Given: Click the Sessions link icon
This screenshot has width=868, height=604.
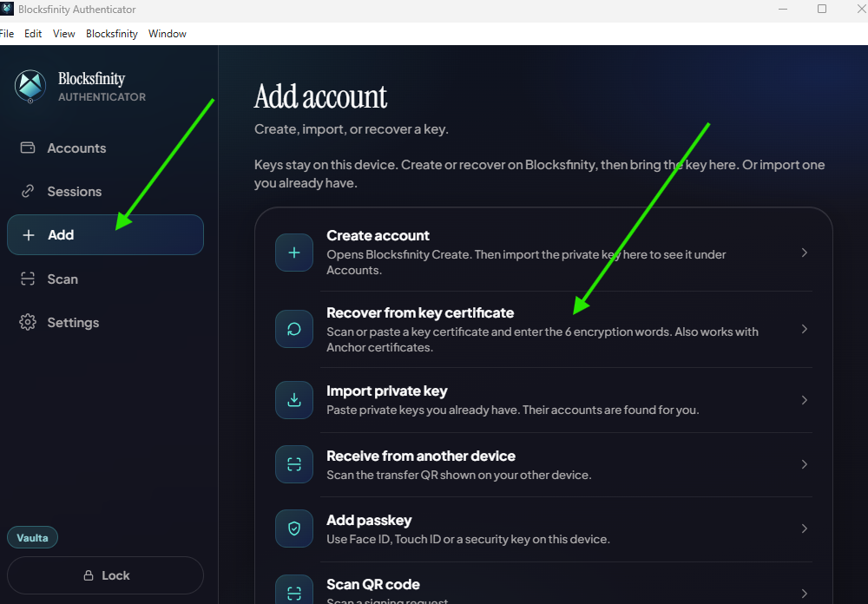Looking at the screenshot, I should click(x=28, y=192).
